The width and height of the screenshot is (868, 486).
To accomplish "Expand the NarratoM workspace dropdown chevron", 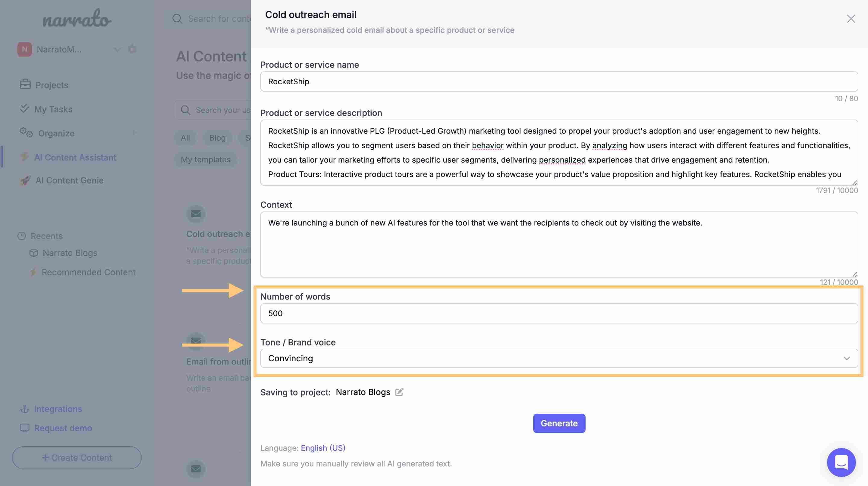I will click(x=117, y=50).
